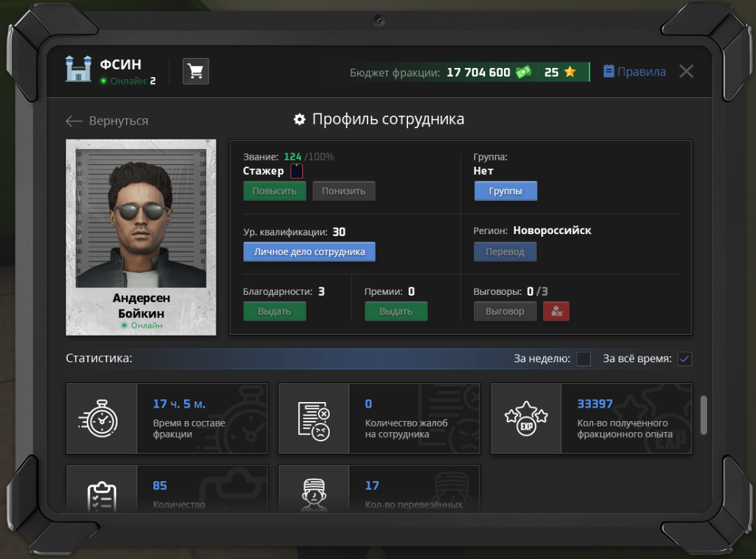Click the complaints document icon
The width and height of the screenshot is (756, 559).
314,420
